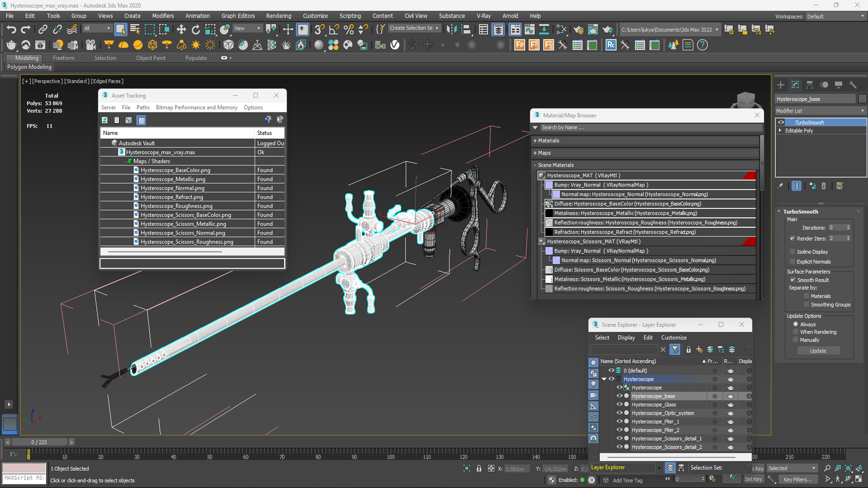Switch Asset Tracking to table view
The width and height of the screenshot is (868, 488).
click(142, 120)
